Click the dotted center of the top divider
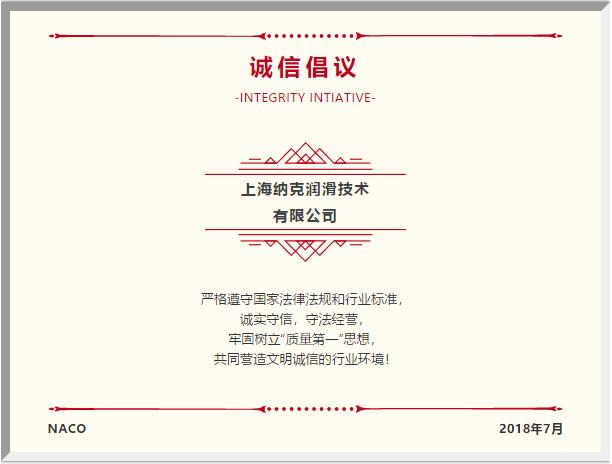The height and width of the screenshot is (464, 612). (x=305, y=37)
